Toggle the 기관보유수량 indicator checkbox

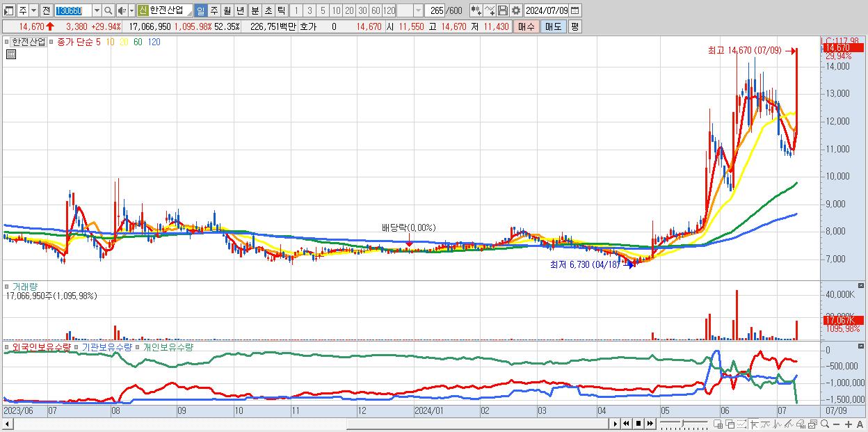pos(77,346)
